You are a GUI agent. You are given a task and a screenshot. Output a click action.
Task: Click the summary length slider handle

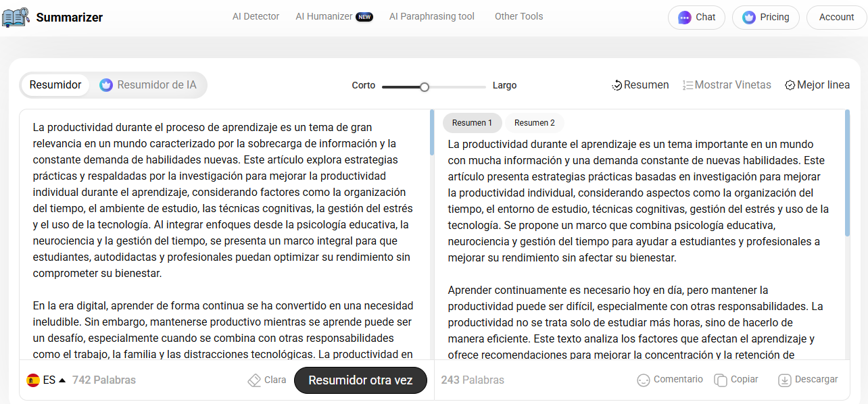point(425,86)
